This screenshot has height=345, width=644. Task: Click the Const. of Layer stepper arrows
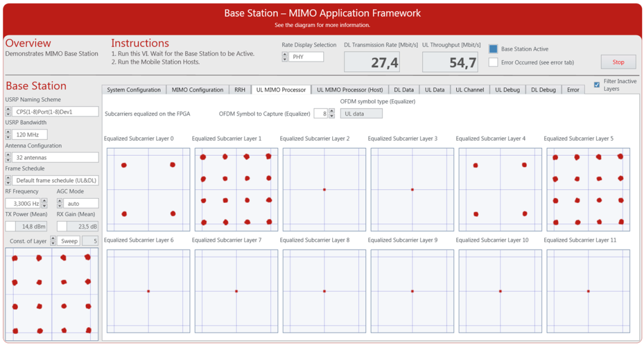click(x=52, y=241)
